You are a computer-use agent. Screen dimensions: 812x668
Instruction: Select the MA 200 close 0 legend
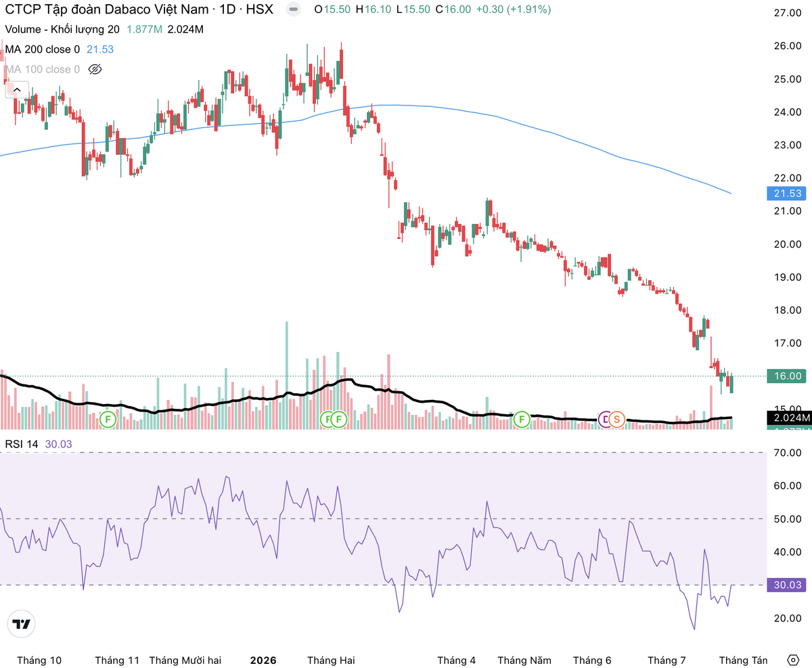[x=43, y=49]
